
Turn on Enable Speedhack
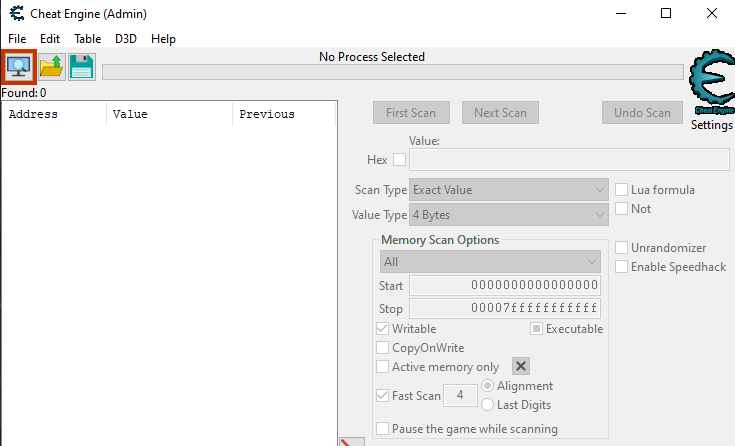(622, 267)
